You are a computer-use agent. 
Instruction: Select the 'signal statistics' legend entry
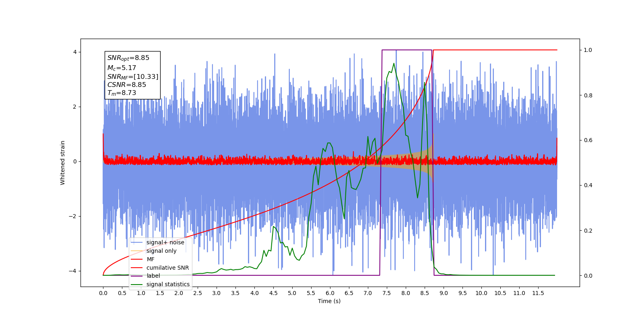coord(161,284)
